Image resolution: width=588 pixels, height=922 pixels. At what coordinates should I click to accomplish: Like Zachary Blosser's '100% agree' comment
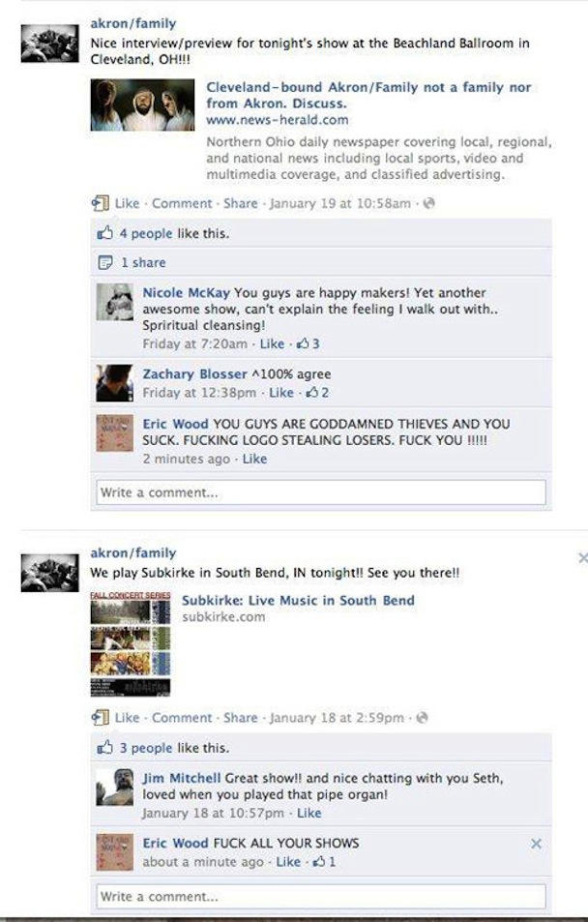tap(281, 393)
